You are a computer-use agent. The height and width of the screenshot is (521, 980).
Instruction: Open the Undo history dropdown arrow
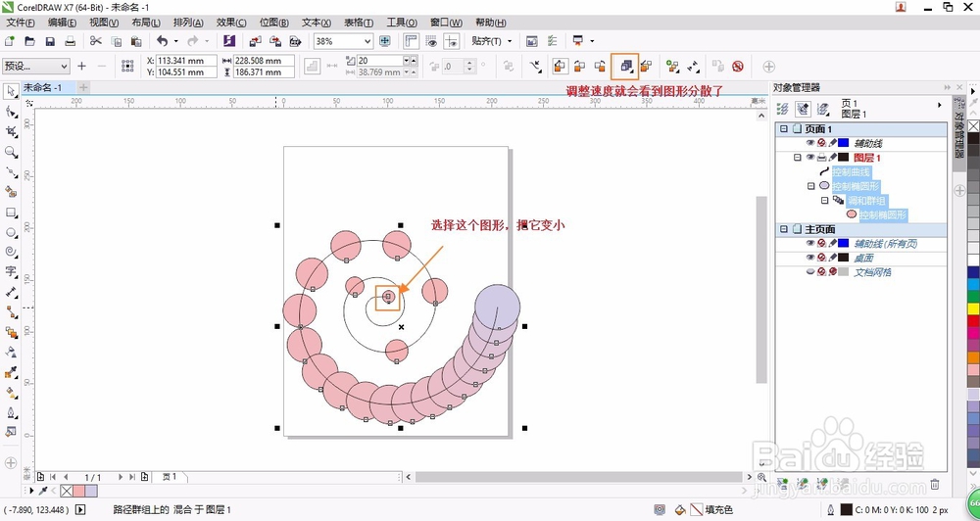pyautogui.click(x=175, y=41)
